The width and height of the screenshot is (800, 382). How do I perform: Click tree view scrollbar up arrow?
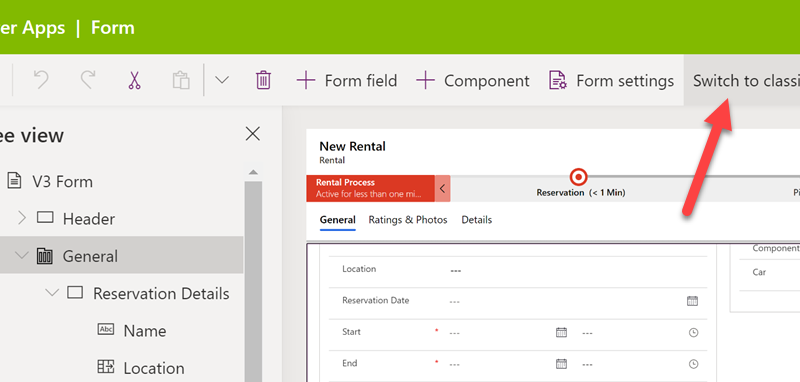253,173
